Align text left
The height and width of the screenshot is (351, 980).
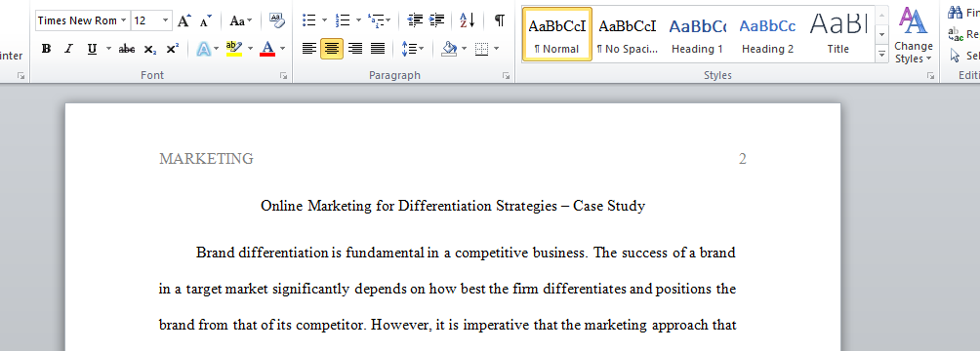coord(308,49)
